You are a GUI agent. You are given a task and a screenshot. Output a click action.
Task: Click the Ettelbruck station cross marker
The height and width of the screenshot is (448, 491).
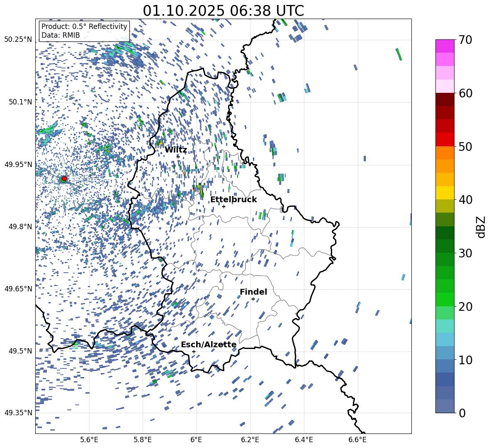tap(224, 206)
